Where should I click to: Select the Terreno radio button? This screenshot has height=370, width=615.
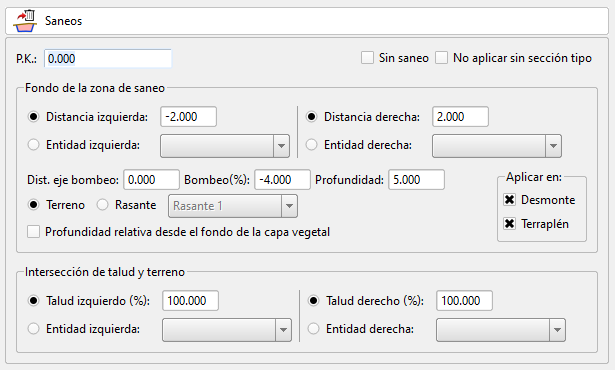(34, 205)
